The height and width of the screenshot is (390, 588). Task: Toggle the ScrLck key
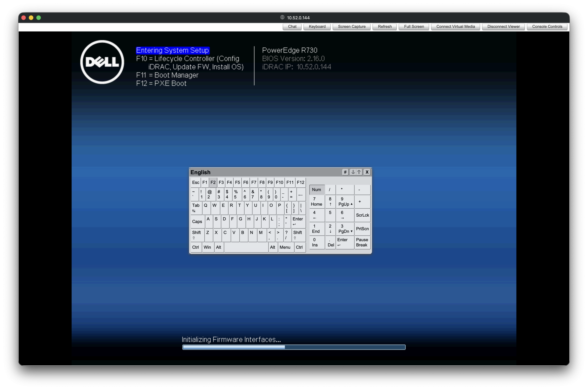click(362, 215)
